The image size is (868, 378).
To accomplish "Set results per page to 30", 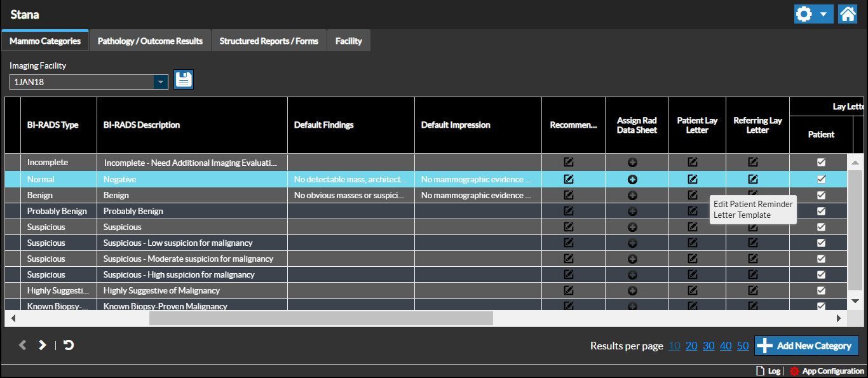I will coord(709,346).
